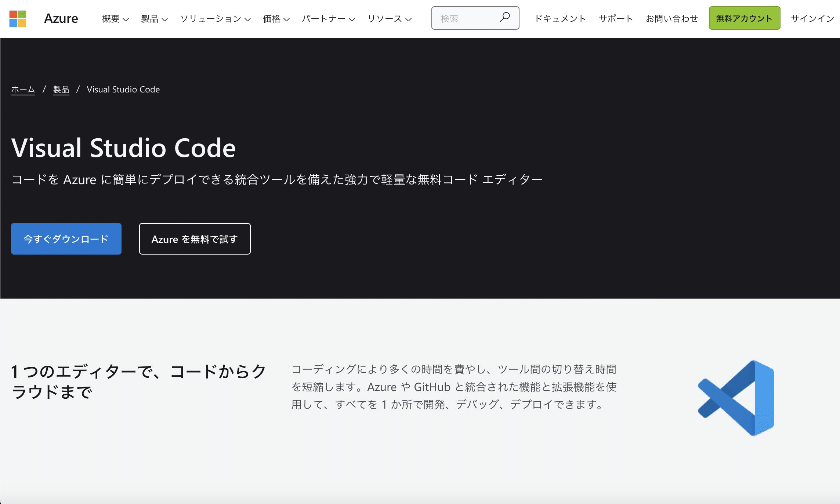The width and height of the screenshot is (840, 504).
Task: Click the subtitle starting コードを Azure に簡単に
Action: (x=277, y=179)
